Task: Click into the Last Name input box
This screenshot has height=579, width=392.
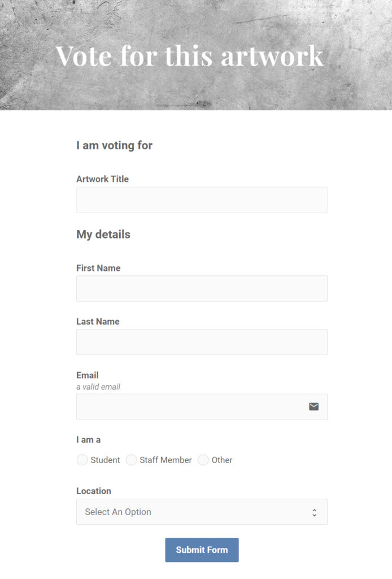Action: [x=202, y=342]
